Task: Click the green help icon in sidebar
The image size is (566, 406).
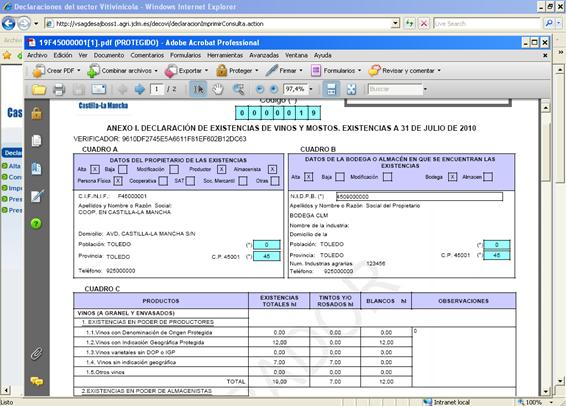Action: click(36, 224)
